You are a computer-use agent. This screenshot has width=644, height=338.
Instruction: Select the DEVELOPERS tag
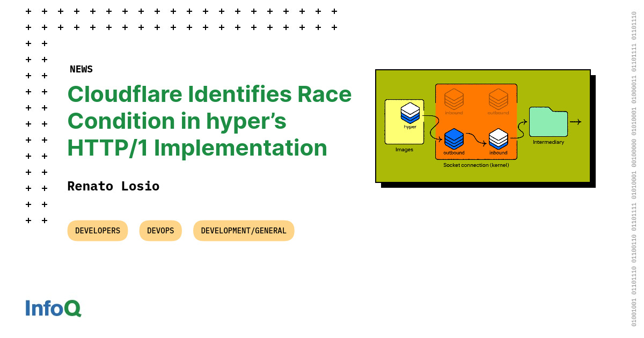click(98, 231)
